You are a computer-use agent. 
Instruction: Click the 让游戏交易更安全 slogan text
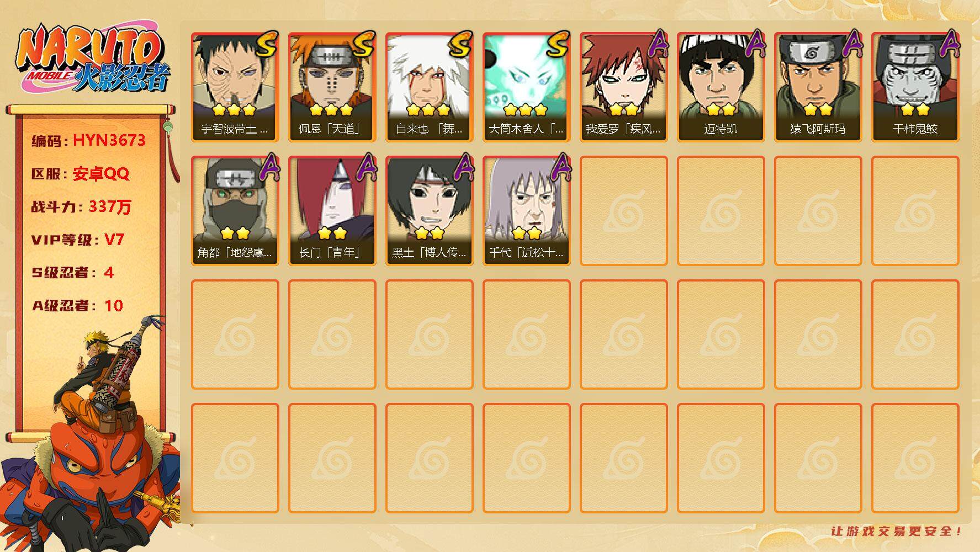pyautogui.click(x=897, y=531)
